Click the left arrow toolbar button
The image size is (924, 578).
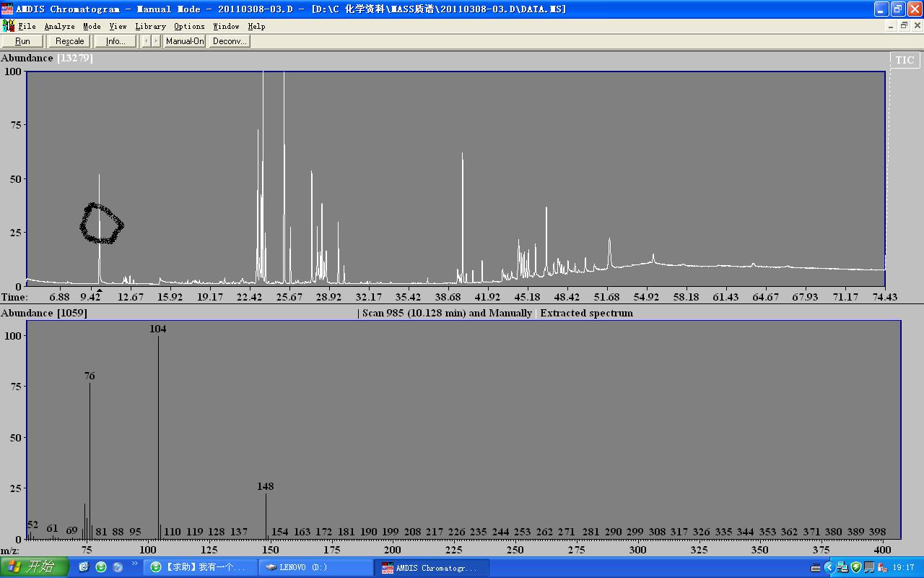click(x=146, y=41)
